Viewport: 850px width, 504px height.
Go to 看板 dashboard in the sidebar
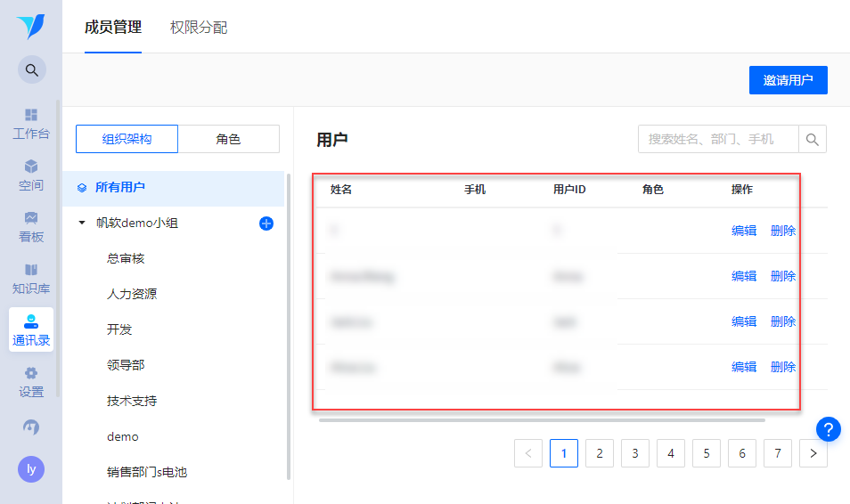click(x=31, y=227)
